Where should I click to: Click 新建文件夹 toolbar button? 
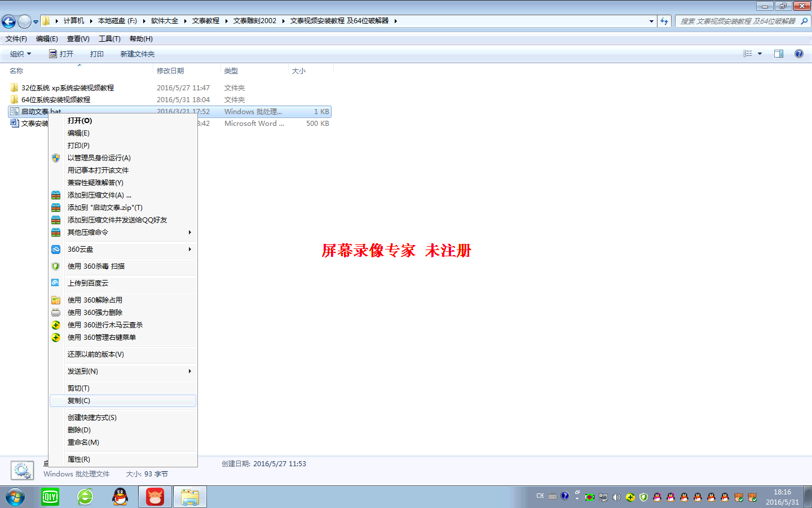(138, 54)
